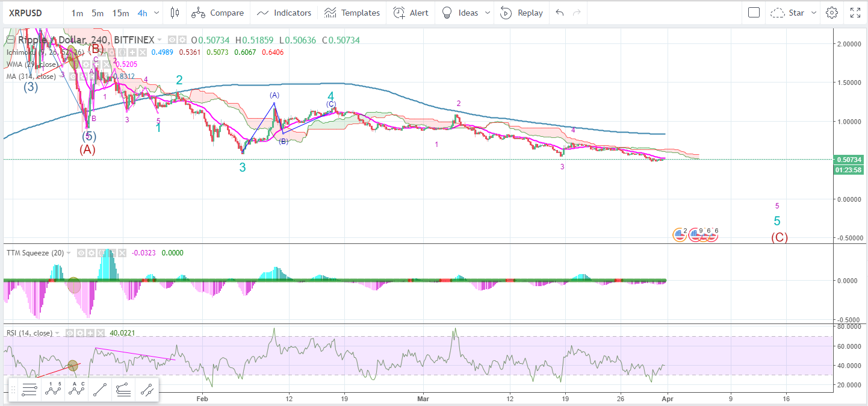
Task: Select the A-C corrective wave tool
Action: pyautogui.click(x=76, y=390)
